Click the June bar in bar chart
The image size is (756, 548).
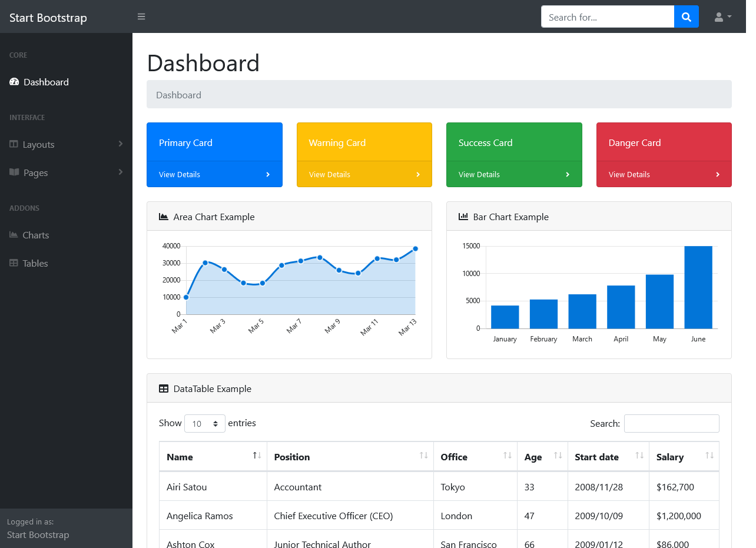pyautogui.click(x=698, y=287)
